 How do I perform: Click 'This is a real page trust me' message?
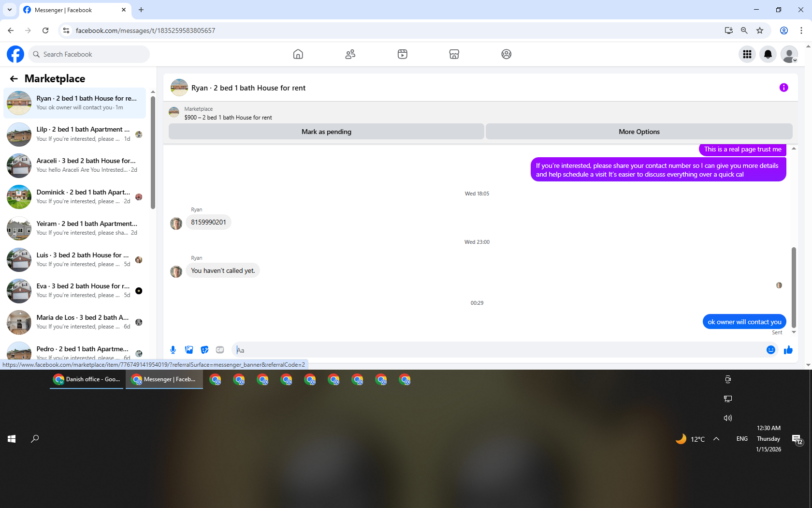pyautogui.click(x=742, y=149)
